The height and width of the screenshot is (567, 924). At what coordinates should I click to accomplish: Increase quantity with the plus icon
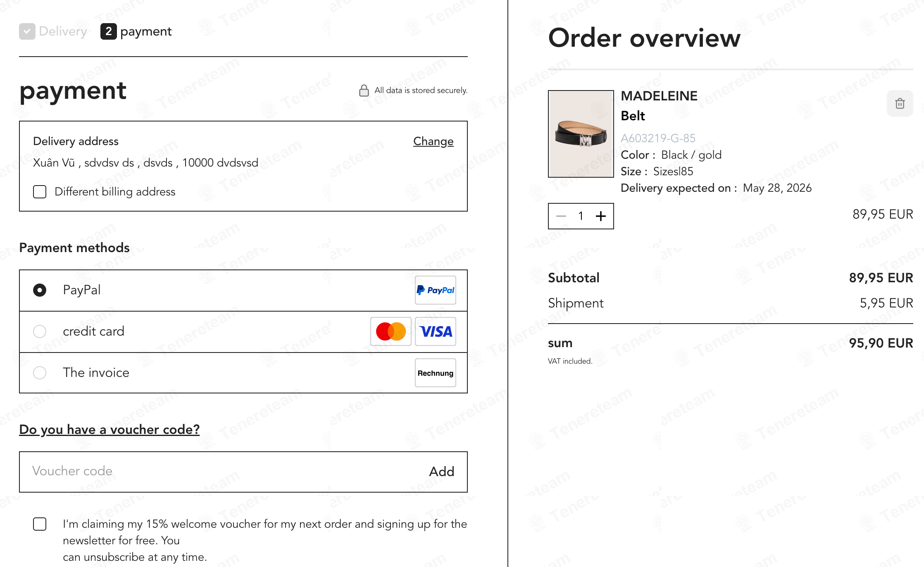tap(601, 216)
